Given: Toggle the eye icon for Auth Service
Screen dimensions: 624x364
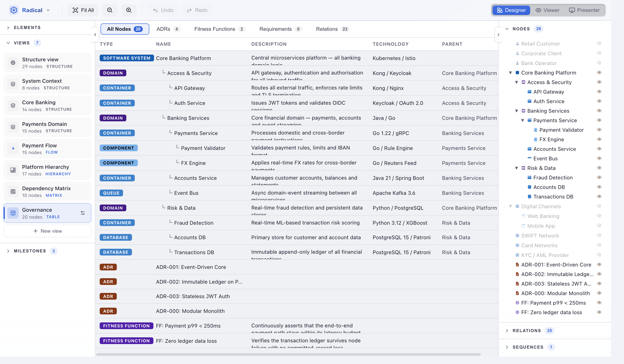Looking at the screenshot, I should tap(599, 101).
